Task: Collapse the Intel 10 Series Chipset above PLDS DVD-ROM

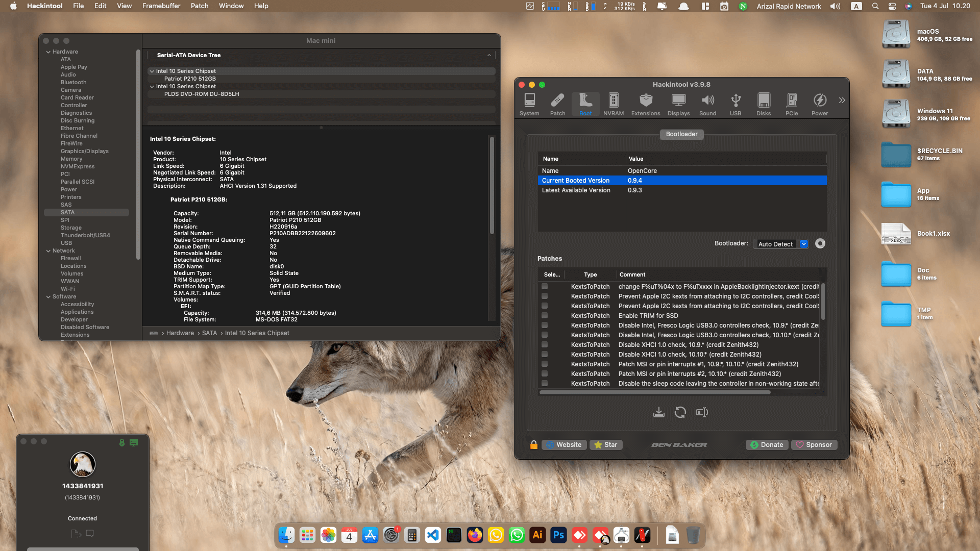Action: 152,87
